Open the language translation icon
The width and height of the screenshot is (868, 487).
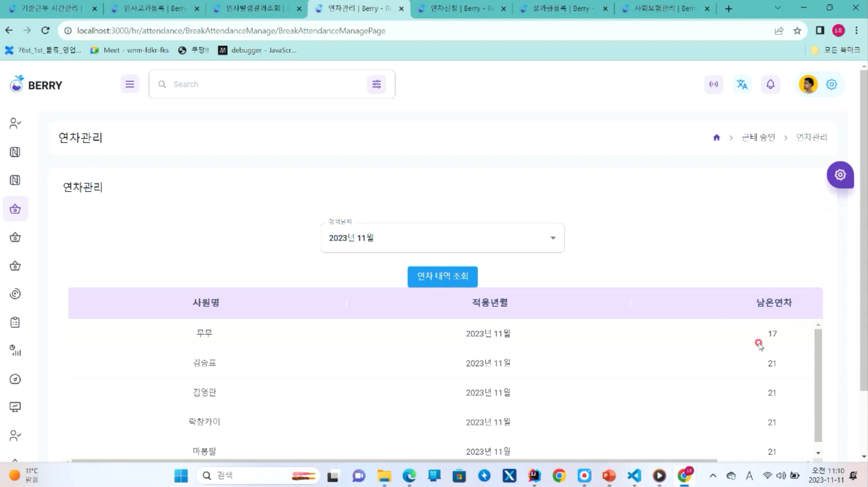click(742, 84)
